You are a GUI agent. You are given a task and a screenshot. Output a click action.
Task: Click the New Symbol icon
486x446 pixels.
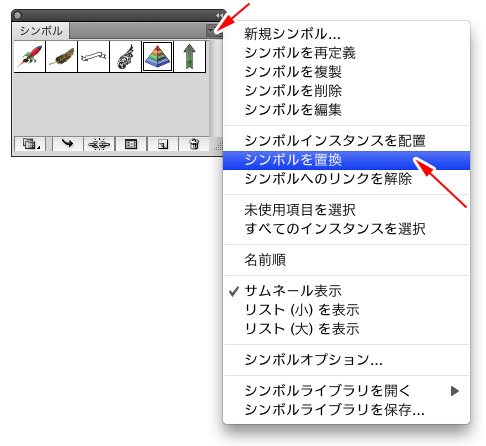click(x=163, y=144)
